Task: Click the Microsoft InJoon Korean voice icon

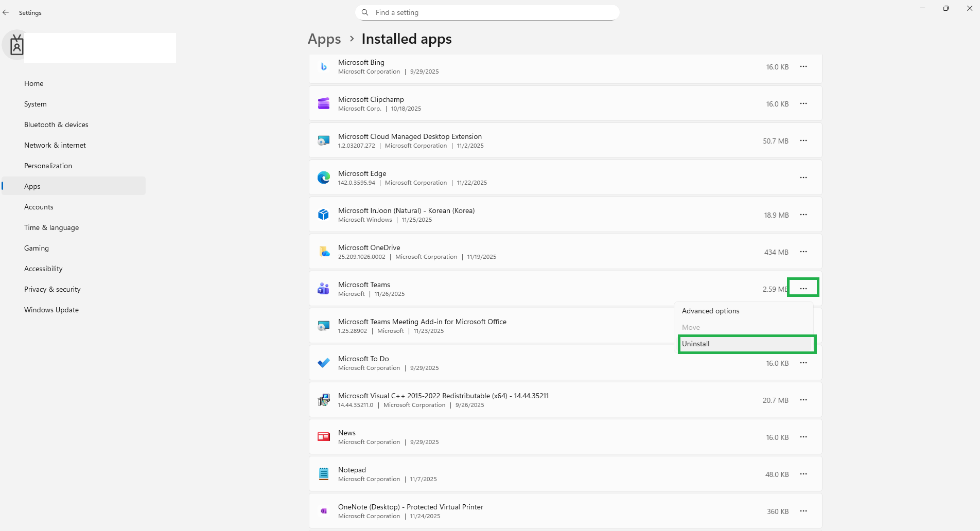Action: point(324,215)
